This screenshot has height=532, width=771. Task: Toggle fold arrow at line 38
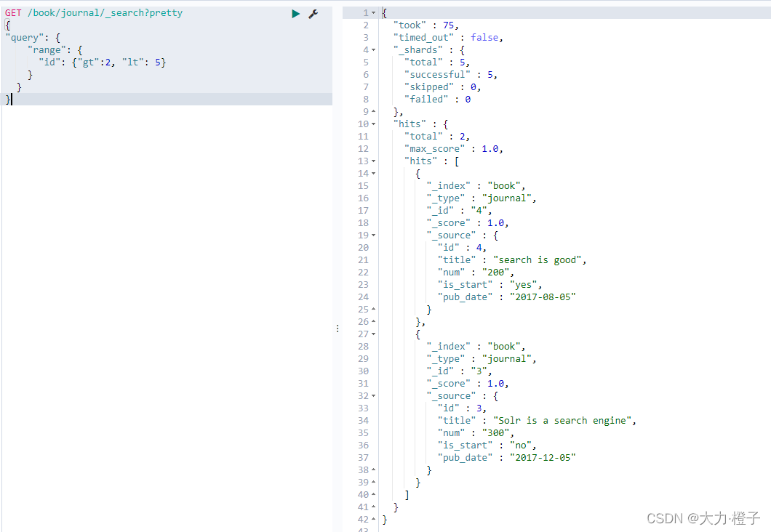374,470
